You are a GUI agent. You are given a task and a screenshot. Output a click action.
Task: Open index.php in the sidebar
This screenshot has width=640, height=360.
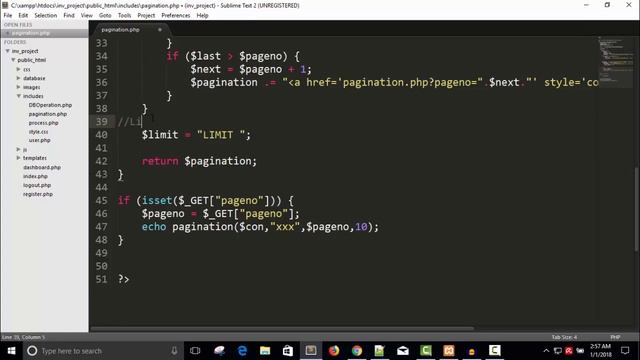tap(35, 176)
